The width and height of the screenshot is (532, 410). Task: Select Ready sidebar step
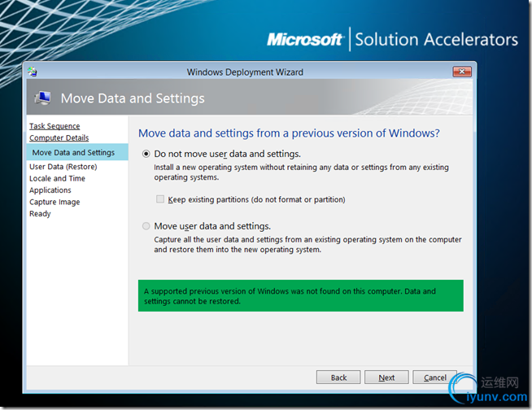click(x=40, y=214)
